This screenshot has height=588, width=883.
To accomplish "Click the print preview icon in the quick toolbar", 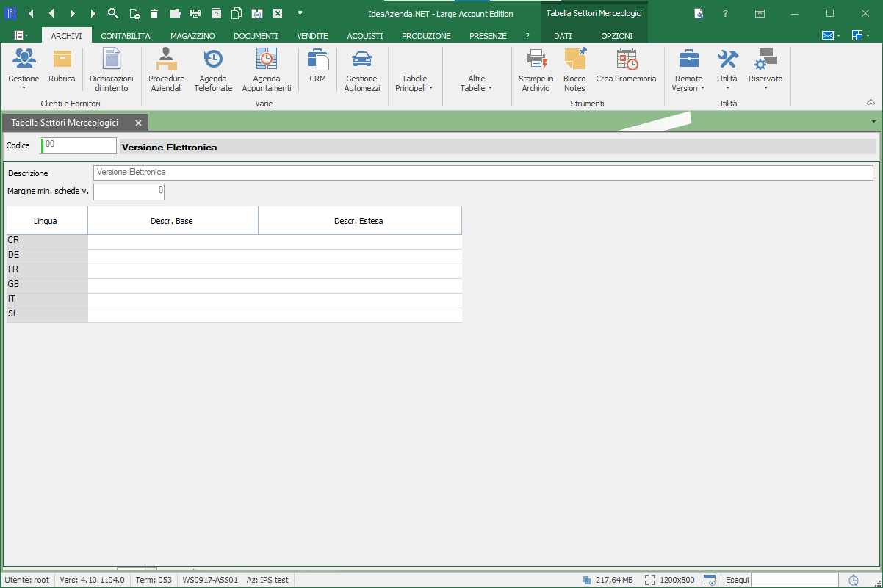I will pos(257,13).
